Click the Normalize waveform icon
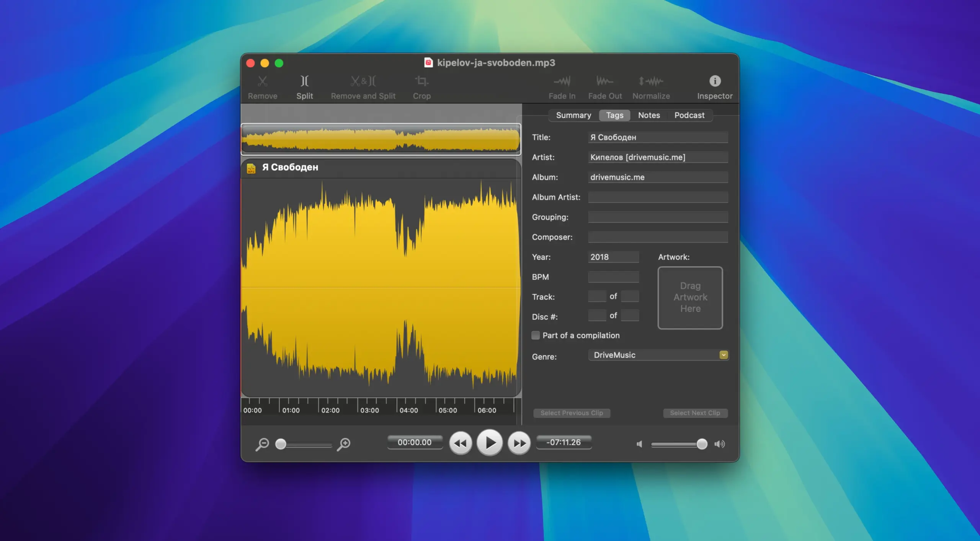 click(651, 81)
